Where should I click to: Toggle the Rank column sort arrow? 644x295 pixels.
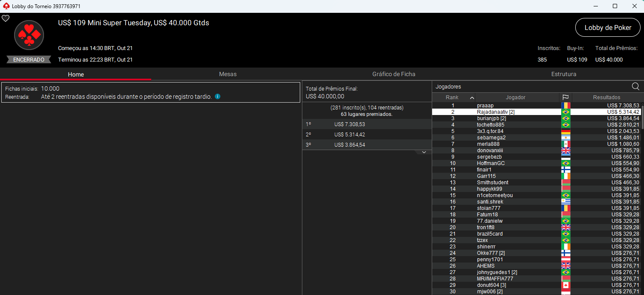pos(471,97)
